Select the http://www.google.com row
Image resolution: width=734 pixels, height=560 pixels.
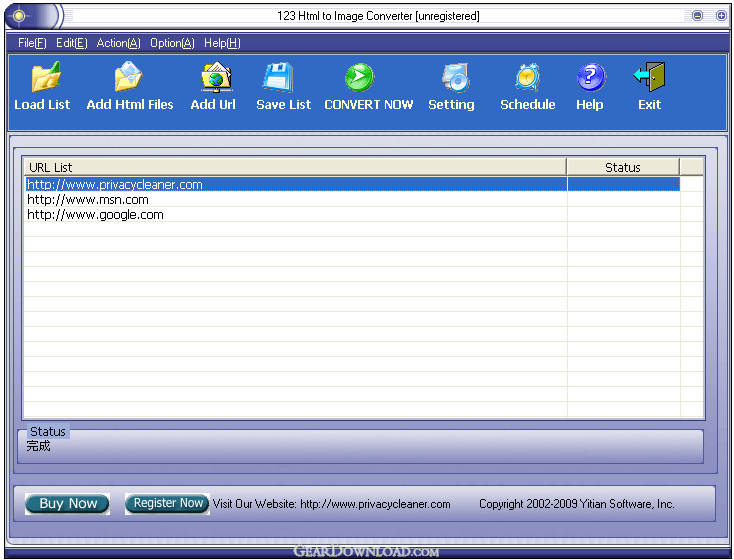[x=352, y=214]
